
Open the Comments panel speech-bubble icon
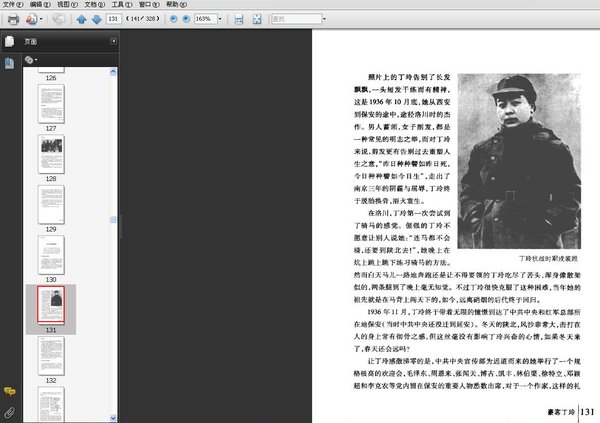point(9,391)
